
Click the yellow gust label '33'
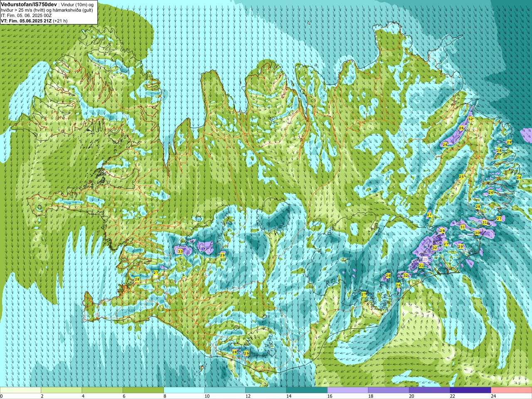[x=180, y=251]
